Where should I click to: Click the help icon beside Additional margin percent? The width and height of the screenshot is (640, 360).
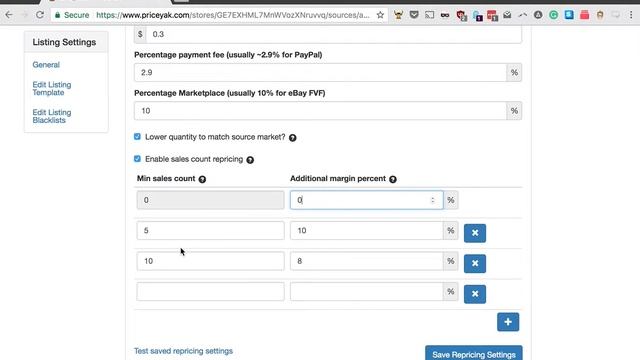[x=393, y=179]
